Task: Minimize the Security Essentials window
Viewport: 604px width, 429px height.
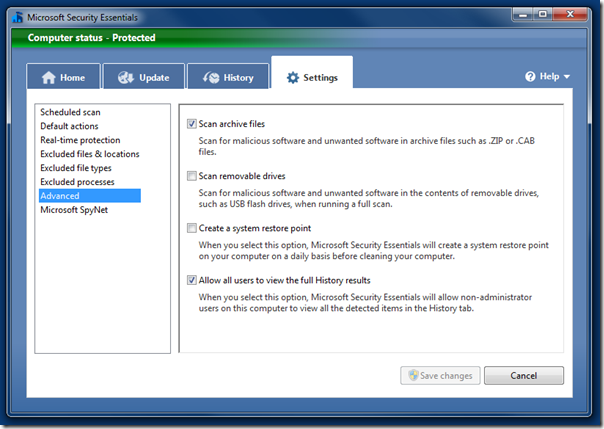Action: [523, 15]
